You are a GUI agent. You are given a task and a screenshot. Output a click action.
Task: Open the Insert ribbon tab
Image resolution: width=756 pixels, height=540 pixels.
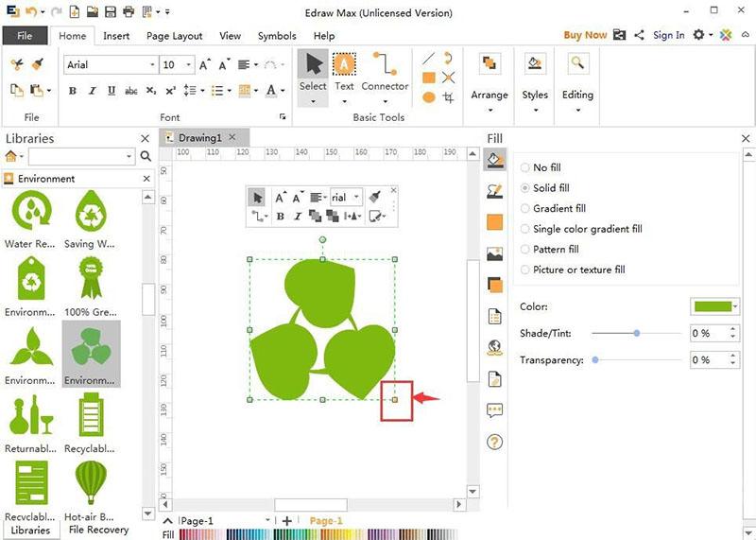click(x=117, y=36)
